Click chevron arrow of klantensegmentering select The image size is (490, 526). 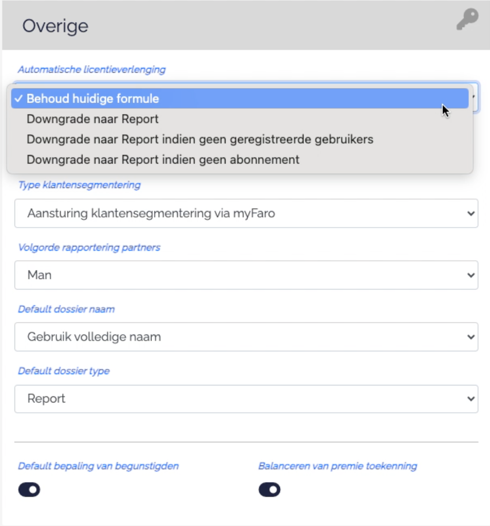(x=471, y=213)
